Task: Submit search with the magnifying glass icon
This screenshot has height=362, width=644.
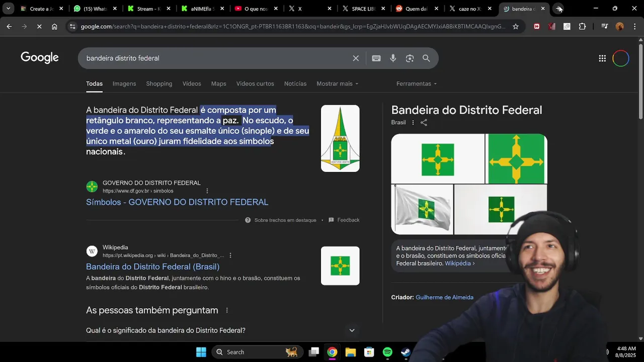Action: click(x=426, y=58)
